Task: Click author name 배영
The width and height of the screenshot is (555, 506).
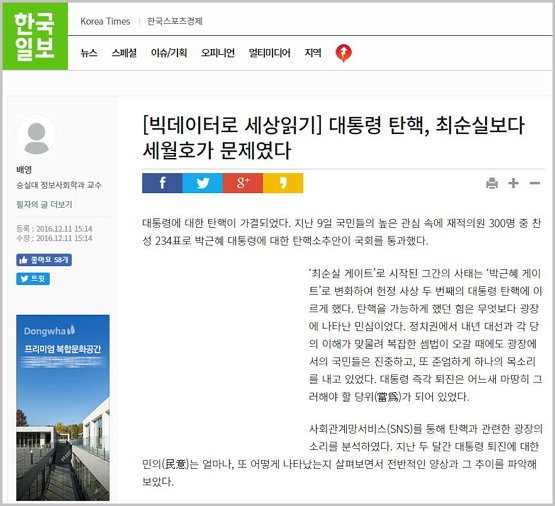Action: click(x=24, y=169)
